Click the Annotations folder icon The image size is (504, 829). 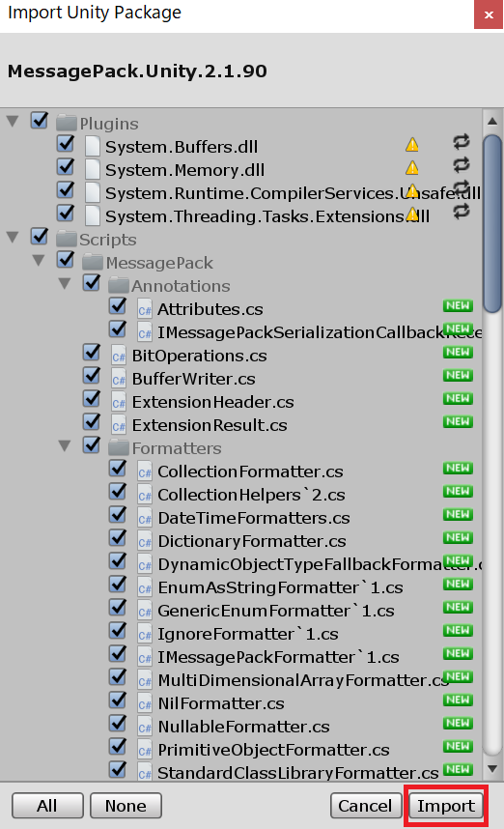click(119, 285)
